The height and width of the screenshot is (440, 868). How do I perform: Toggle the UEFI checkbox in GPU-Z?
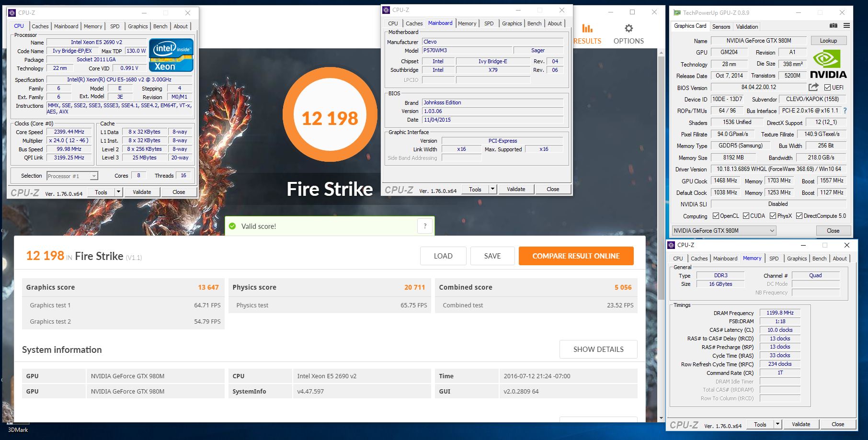[827, 87]
